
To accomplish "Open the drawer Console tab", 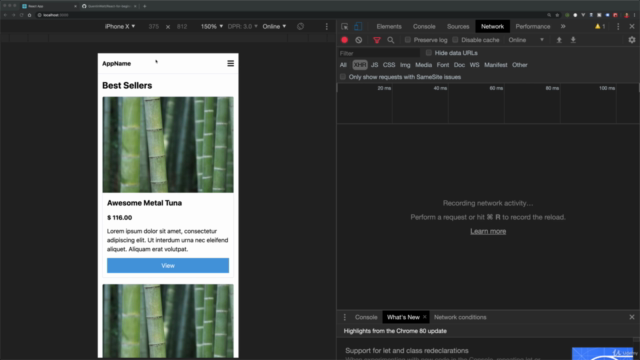I will pyautogui.click(x=366, y=317).
